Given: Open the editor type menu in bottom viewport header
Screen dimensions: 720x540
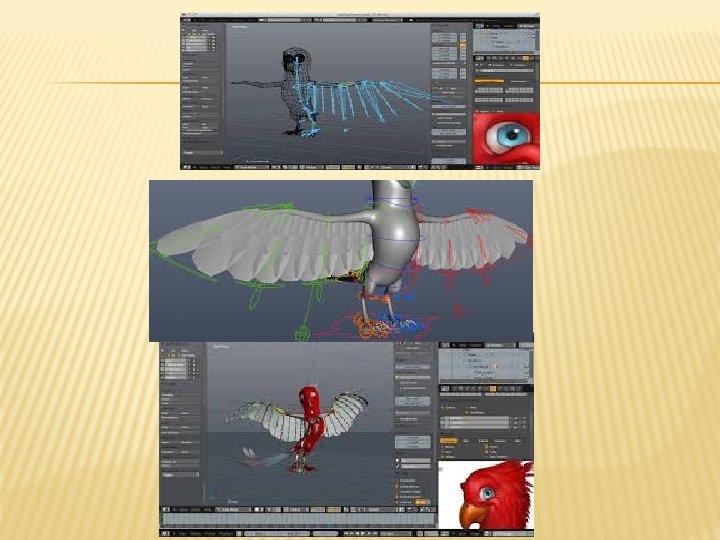Looking at the screenshot, I should click(x=166, y=510).
